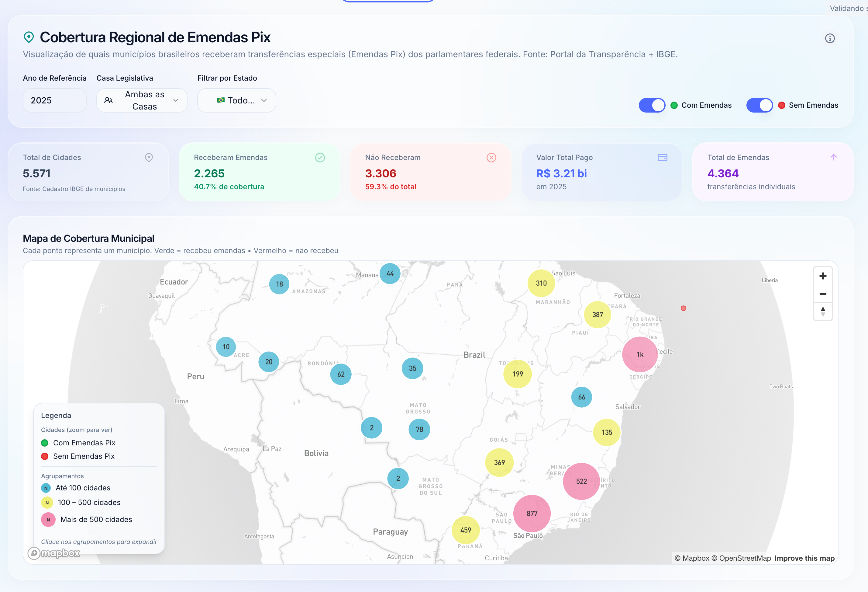
Task: Expand the blue 44 cluster near Manaus
Action: (x=390, y=273)
